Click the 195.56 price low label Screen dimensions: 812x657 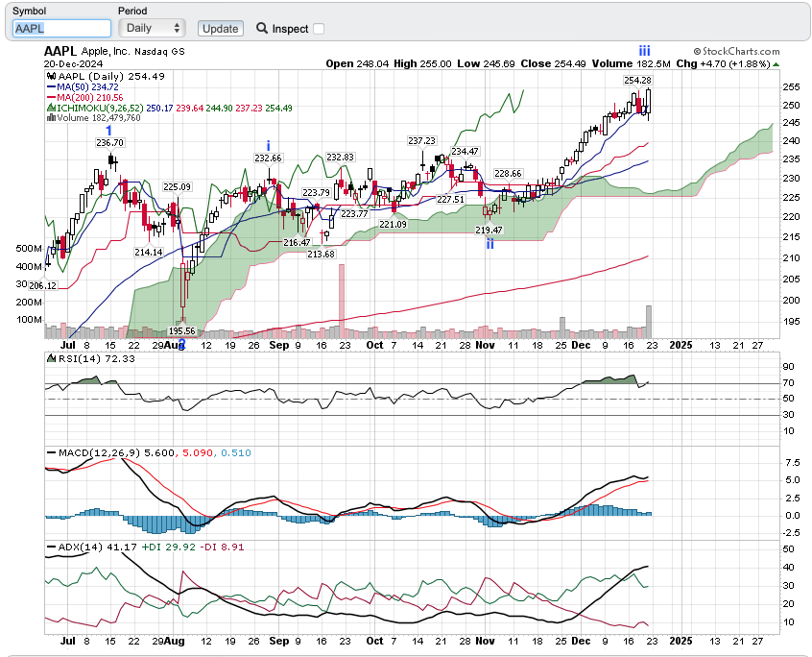[x=182, y=330]
